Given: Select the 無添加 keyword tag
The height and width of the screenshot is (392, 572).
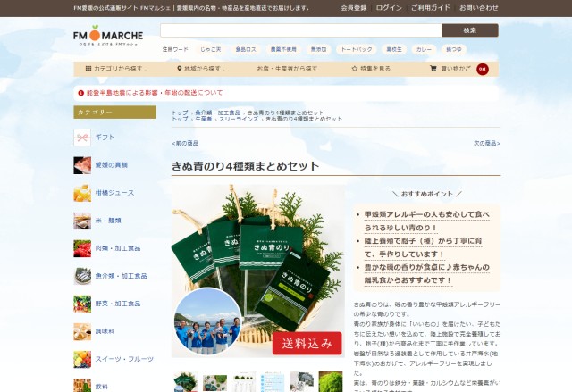Looking at the screenshot, I should point(318,49).
